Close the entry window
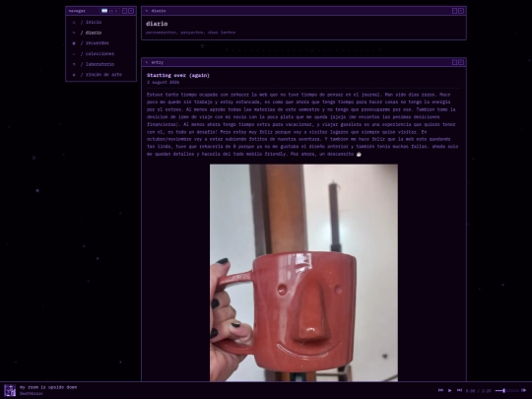 point(461,62)
